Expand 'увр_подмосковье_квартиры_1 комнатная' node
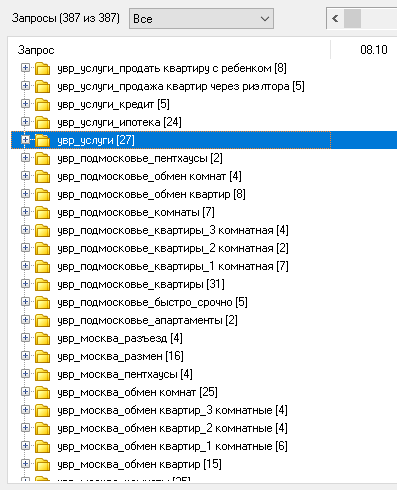This screenshot has height=490, width=397. coord(25,266)
